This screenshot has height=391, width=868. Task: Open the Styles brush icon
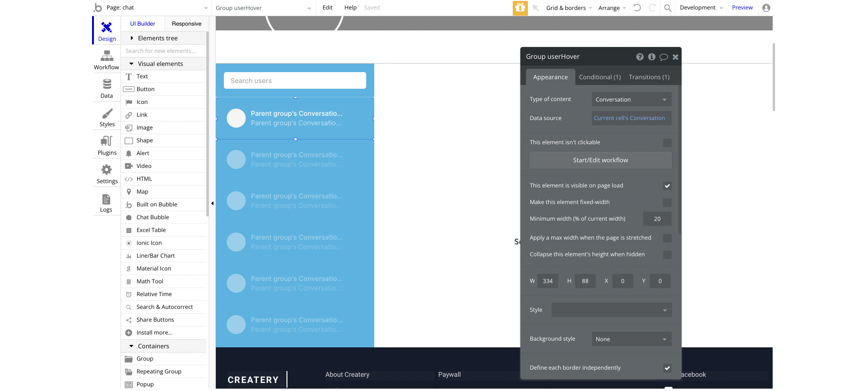tap(107, 113)
